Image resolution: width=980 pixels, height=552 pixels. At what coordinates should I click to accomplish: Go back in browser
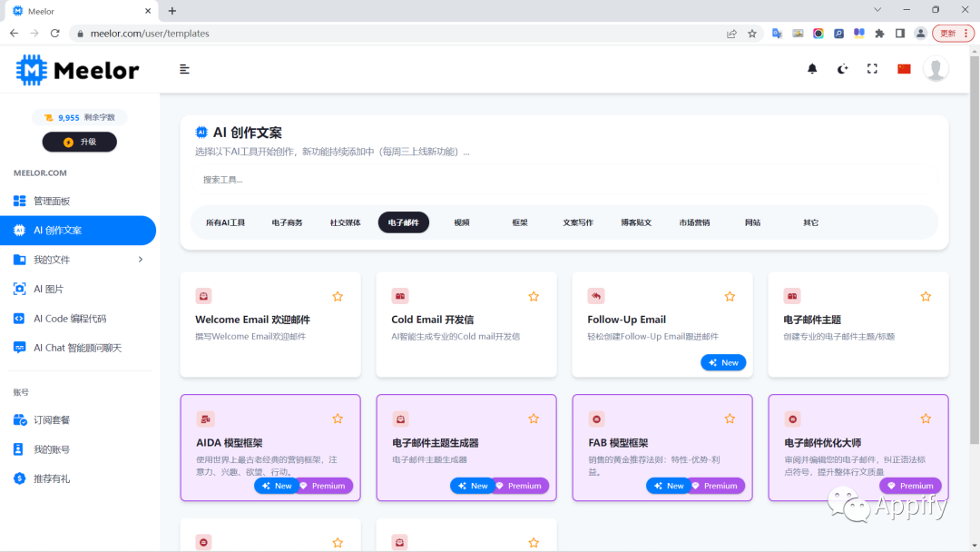coord(14,33)
